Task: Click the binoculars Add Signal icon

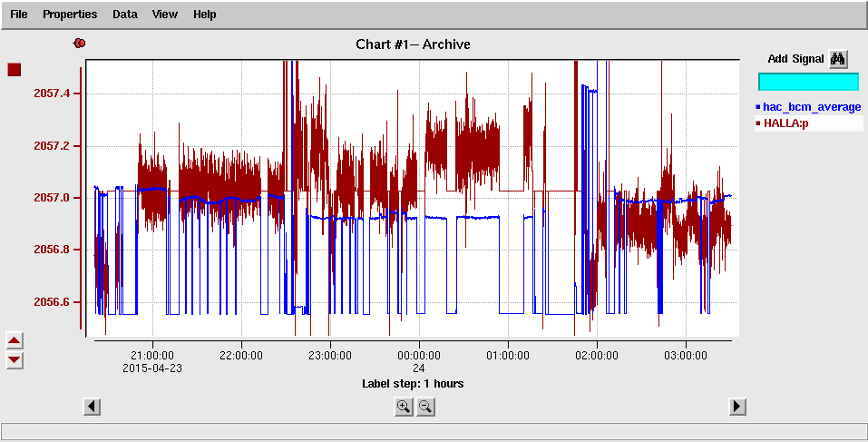Action: coord(838,59)
